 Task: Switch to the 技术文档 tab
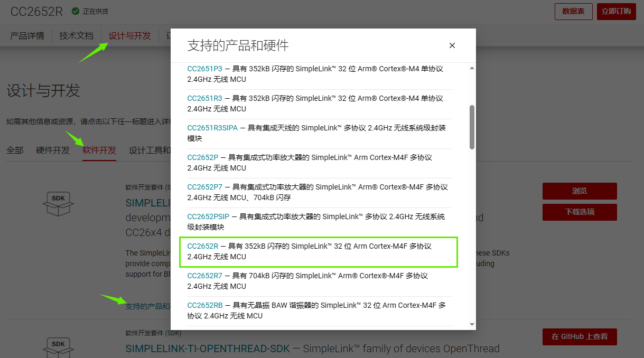pos(76,36)
